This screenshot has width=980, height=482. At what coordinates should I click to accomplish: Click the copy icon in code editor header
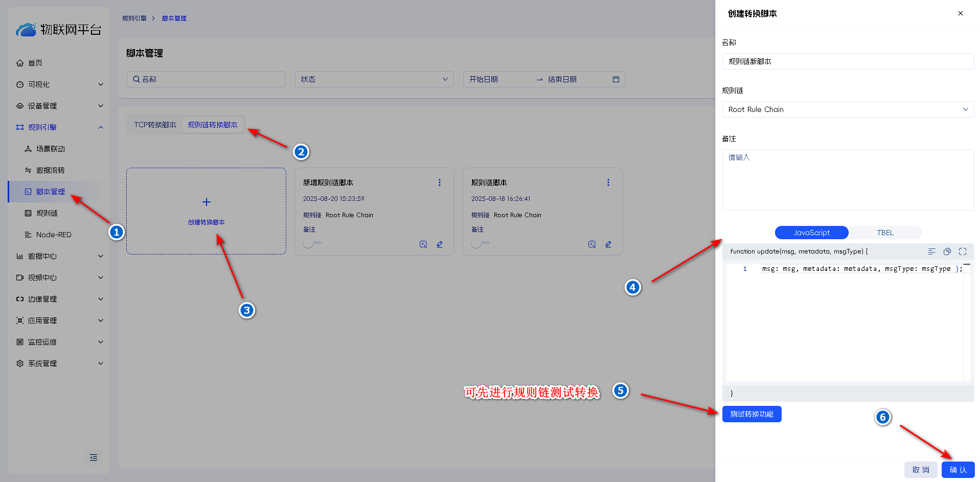point(947,251)
